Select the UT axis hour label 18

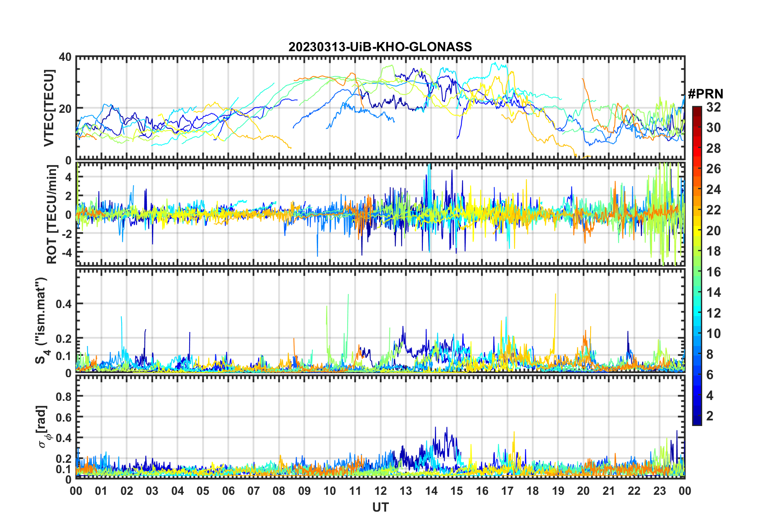(x=533, y=491)
